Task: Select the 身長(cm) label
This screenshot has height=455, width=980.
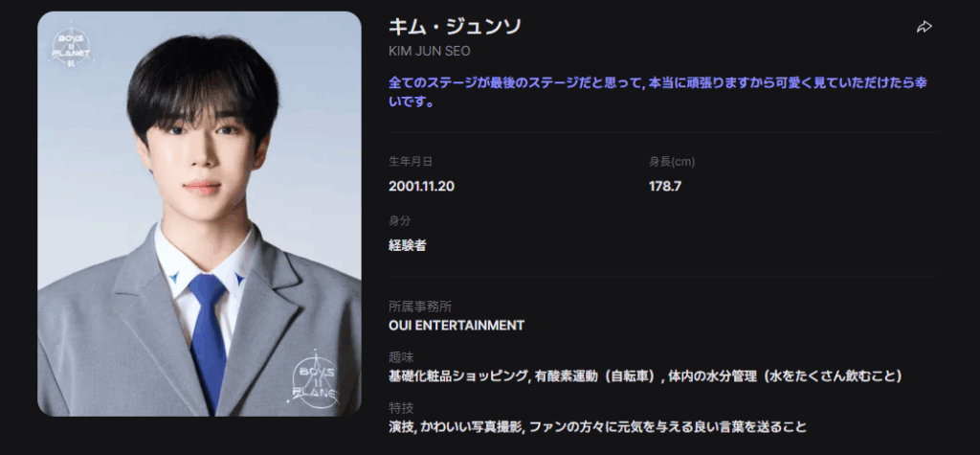Action: (672, 162)
